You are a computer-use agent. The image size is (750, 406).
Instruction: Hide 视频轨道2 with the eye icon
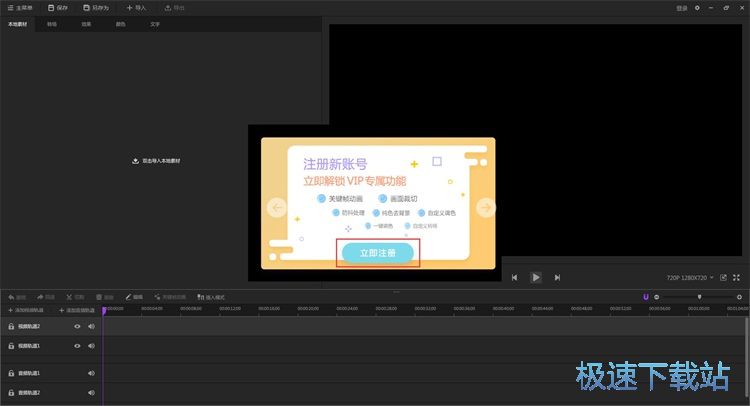tap(77, 326)
